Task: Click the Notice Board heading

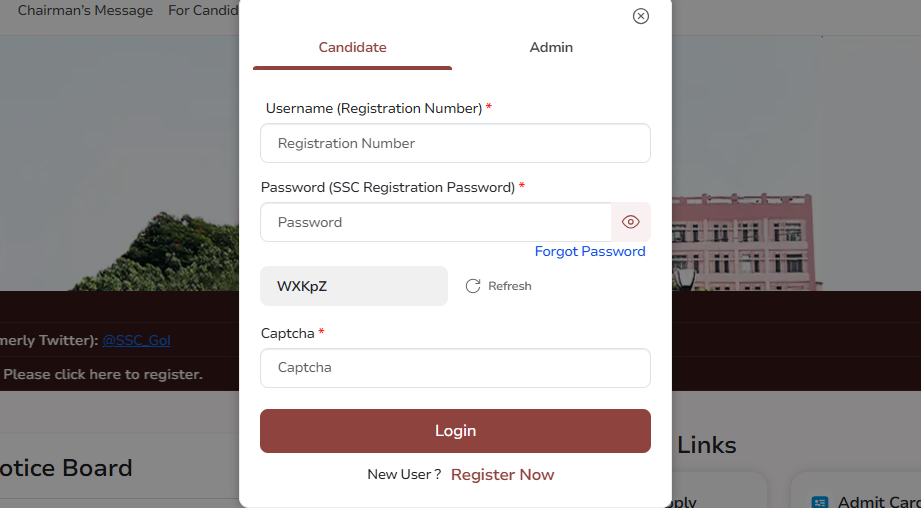Action: [66, 468]
